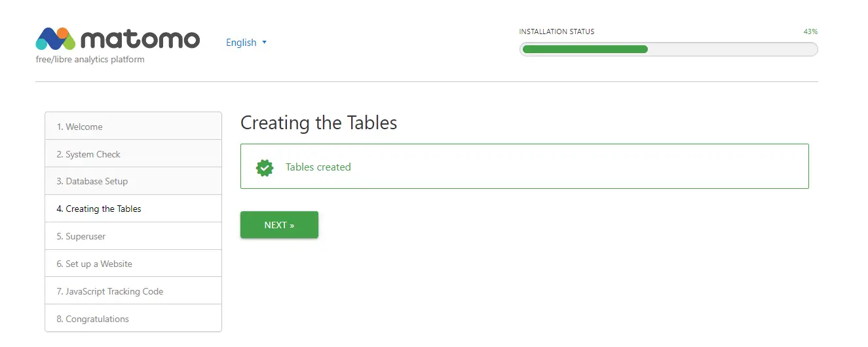The width and height of the screenshot is (868, 347).
Task: Open the English language dropdown
Action: point(246,42)
